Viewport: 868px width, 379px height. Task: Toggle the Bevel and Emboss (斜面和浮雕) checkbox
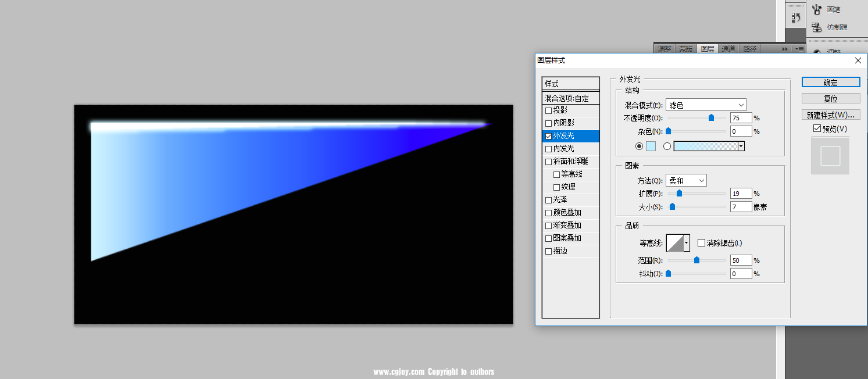click(x=548, y=162)
